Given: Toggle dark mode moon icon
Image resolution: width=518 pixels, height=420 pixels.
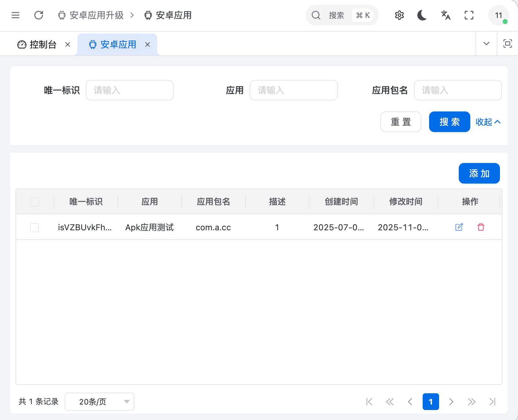Looking at the screenshot, I should (x=422, y=15).
